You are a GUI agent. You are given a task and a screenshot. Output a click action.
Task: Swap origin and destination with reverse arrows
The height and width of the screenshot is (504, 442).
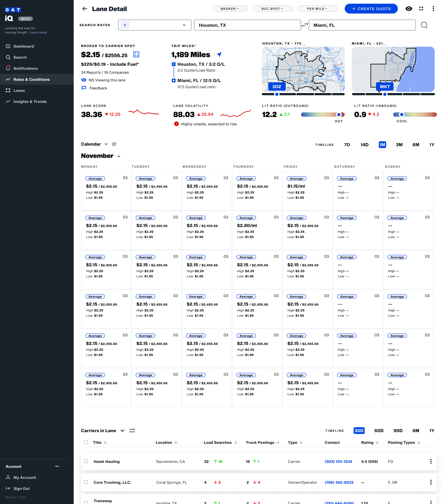pos(305,25)
